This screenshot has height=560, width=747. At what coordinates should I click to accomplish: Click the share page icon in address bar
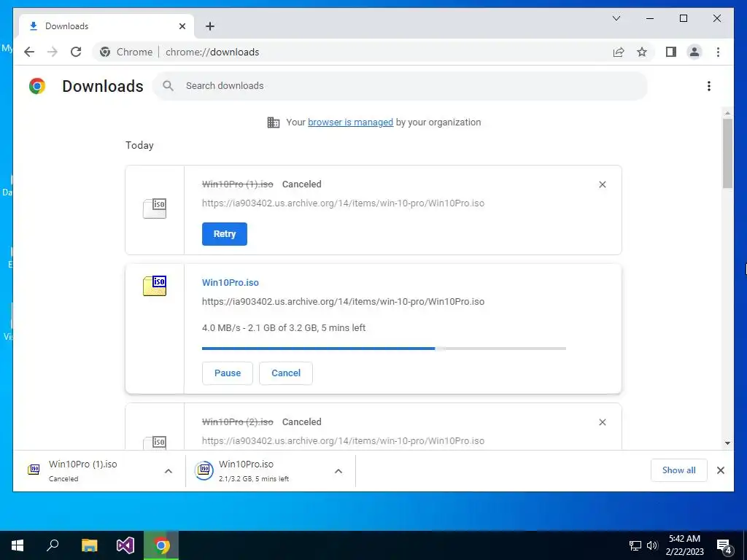pyautogui.click(x=619, y=52)
